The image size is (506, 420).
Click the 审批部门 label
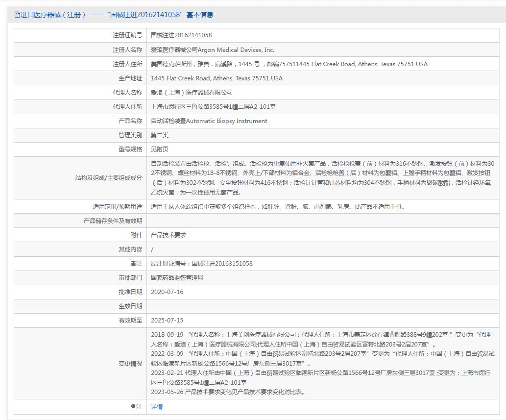pos(130,278)
